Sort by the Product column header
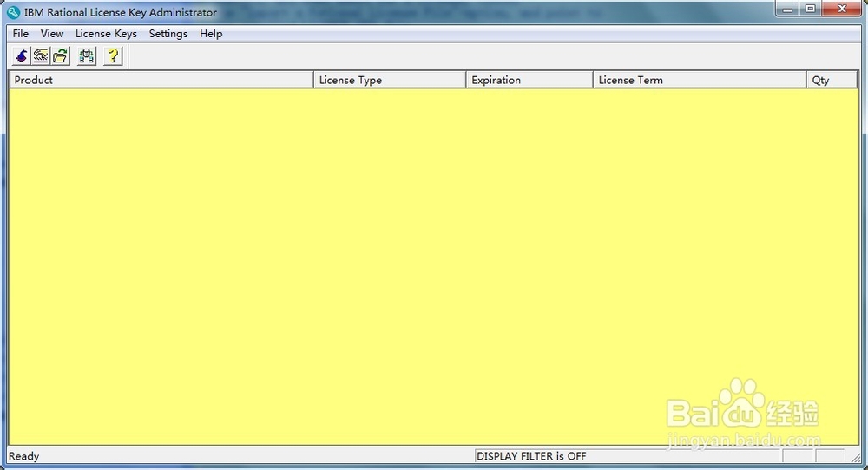Viewport: 868px width, 470px height. [x=161, y=80]
